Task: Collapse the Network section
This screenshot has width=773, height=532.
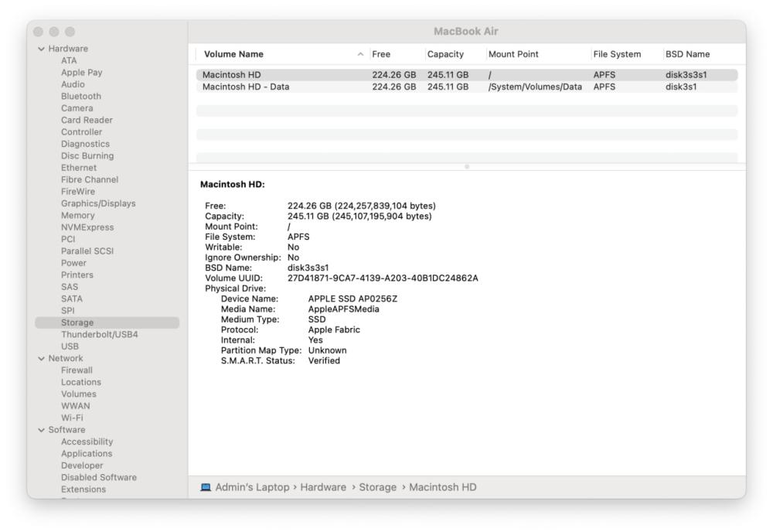Action: [41, 359]
